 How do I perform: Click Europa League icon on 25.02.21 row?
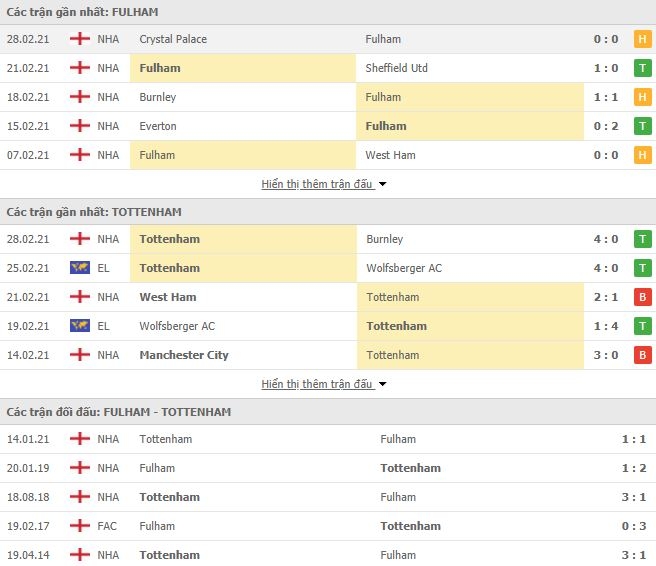80,268
